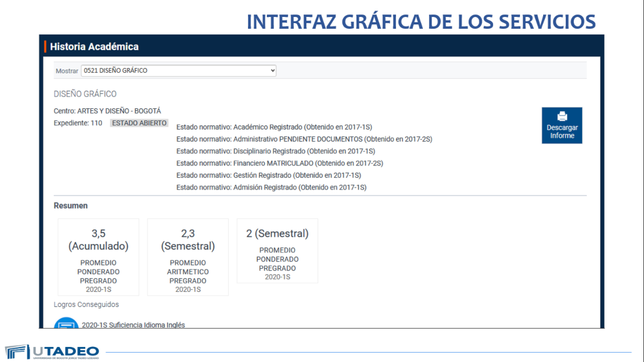Click the Resumen section heading

point(71,205)
